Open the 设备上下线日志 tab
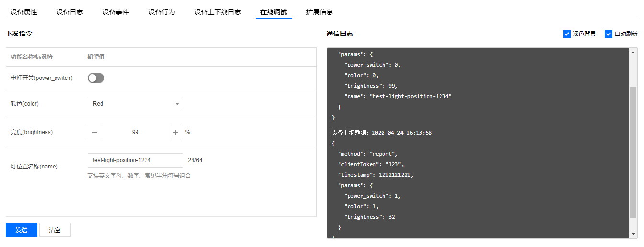The width and height of the screenshot is (644, 247). 217,12
